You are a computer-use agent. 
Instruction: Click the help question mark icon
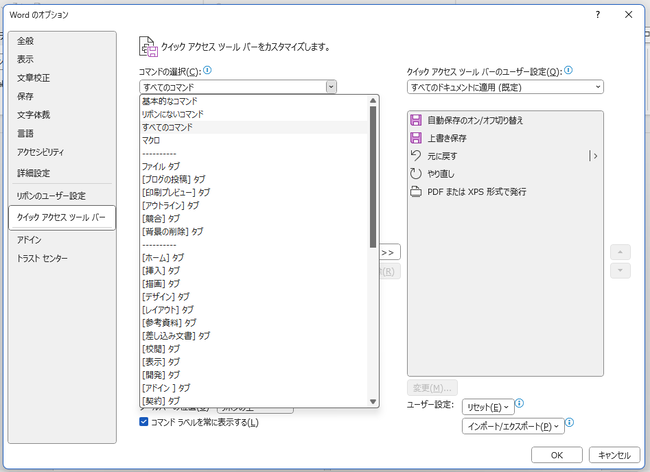tap(597, 15)
